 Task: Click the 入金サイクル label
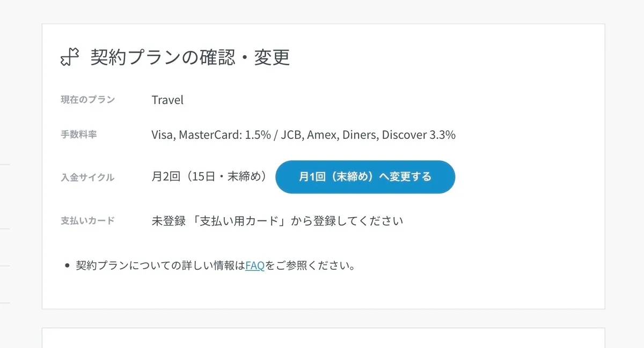click(x=87, y=177)
